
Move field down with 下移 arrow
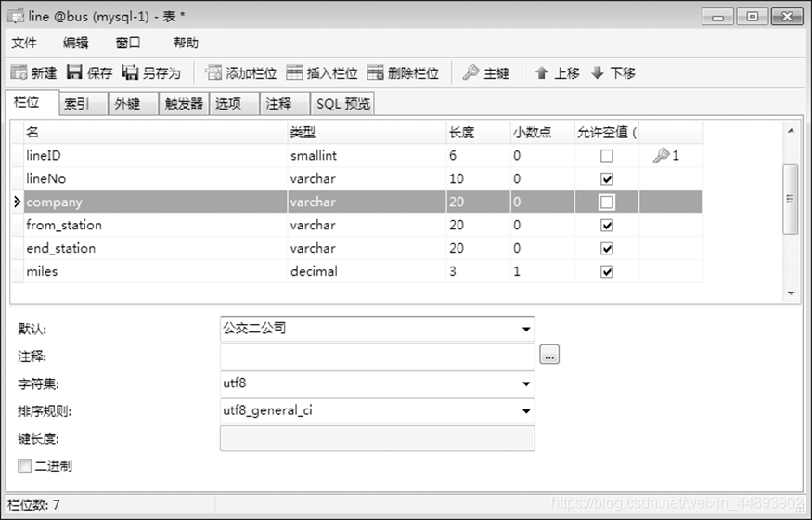(x=598, y=73)
